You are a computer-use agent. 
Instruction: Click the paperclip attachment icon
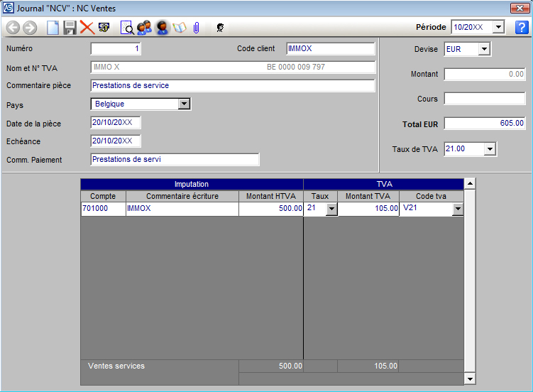pos(196,28)
